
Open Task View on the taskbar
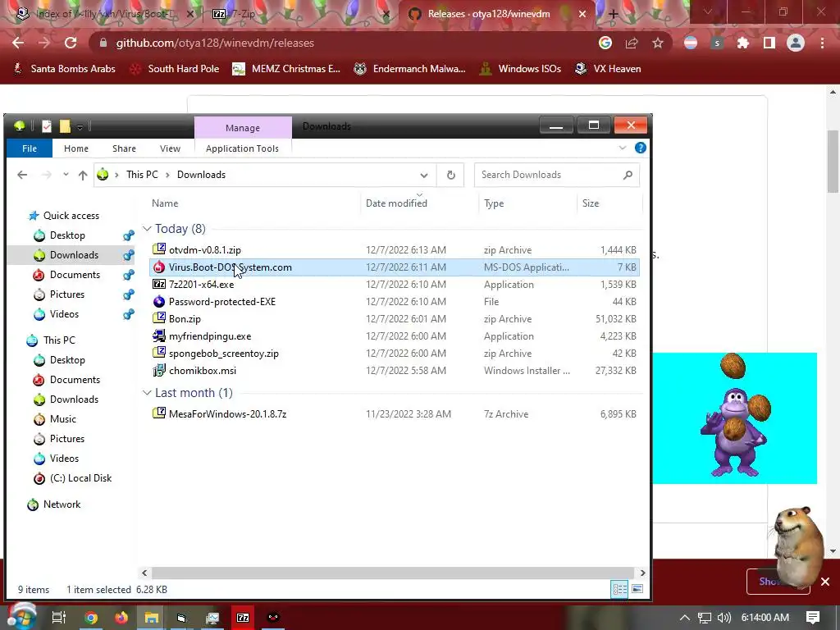(x=59, y=618)
